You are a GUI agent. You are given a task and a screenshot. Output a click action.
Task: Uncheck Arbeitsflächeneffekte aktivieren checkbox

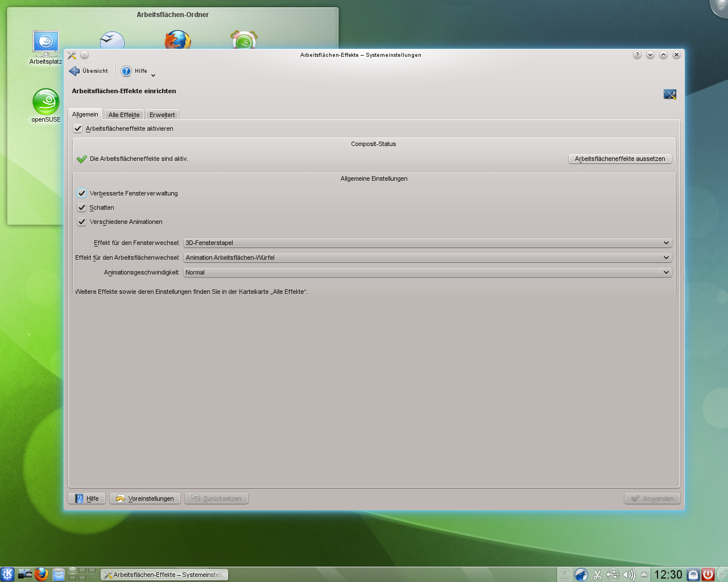(x=78, y=128)
